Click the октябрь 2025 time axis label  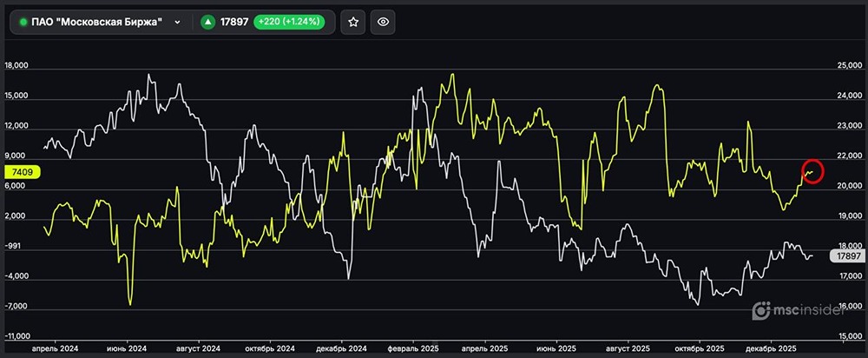point(701,348)
